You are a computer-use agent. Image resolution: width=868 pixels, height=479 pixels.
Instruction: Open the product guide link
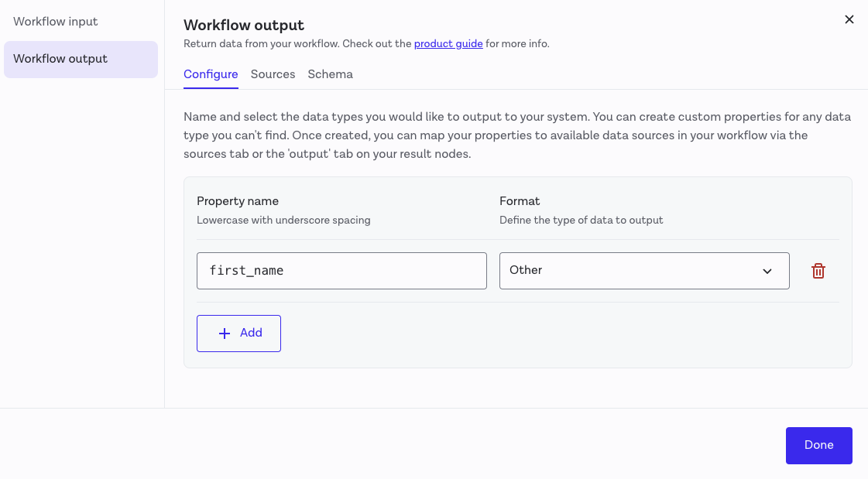point(448,43)
